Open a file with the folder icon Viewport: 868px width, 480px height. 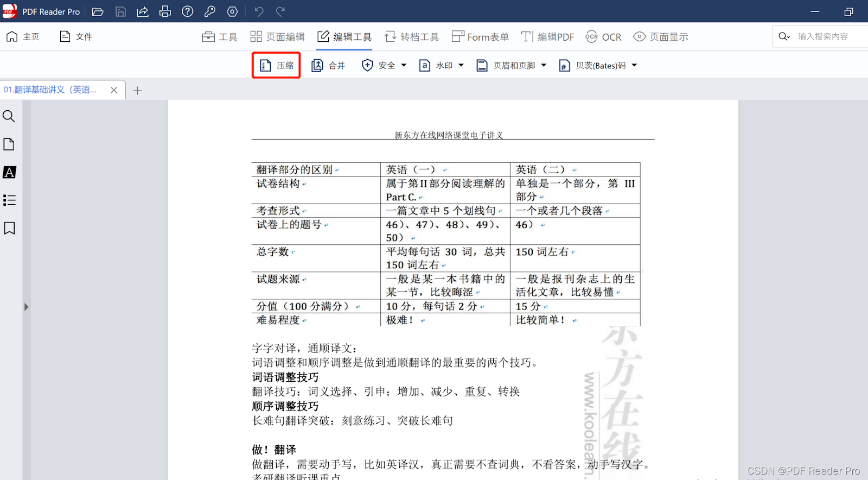pos(98,11)
